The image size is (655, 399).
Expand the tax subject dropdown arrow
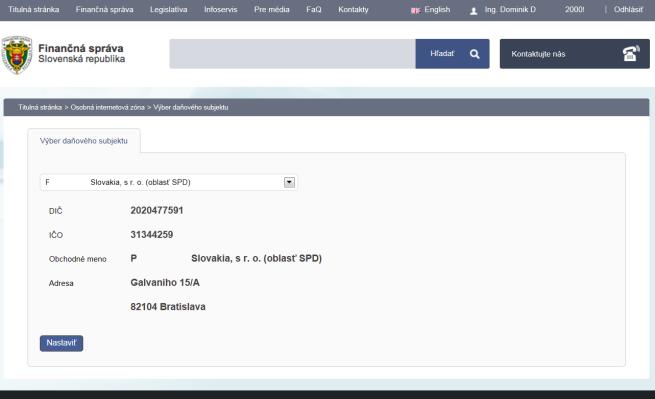click(x=289, y=182)
